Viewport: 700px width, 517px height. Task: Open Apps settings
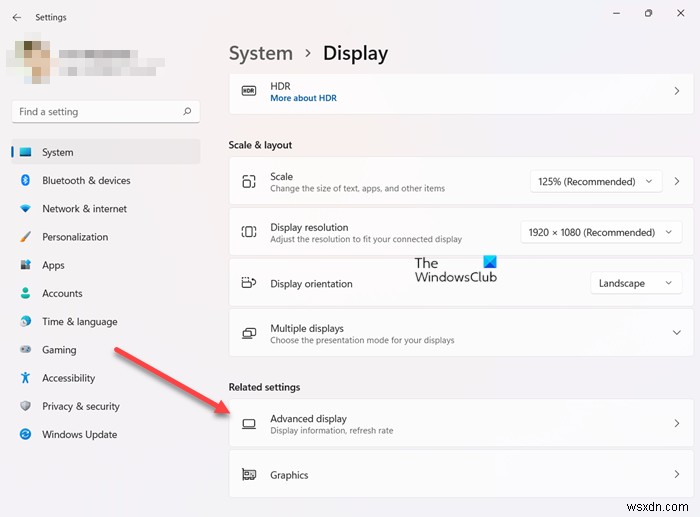pos(106,265)
